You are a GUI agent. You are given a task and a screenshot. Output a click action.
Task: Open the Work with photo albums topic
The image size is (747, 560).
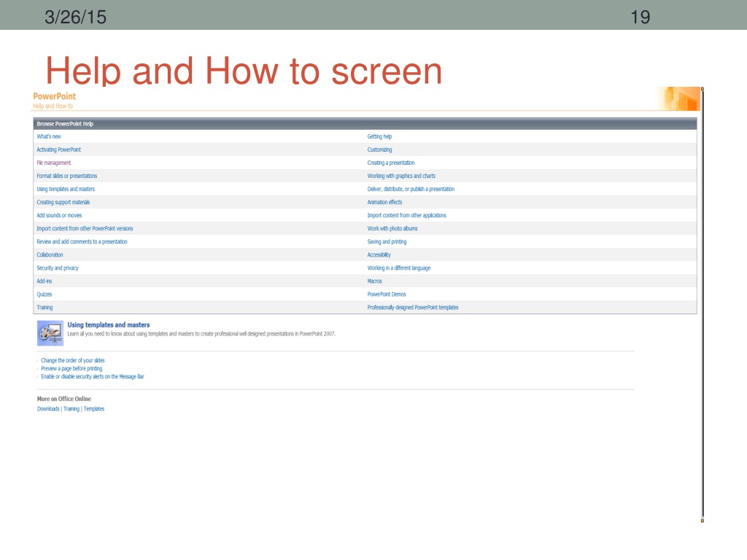(392, 228)
